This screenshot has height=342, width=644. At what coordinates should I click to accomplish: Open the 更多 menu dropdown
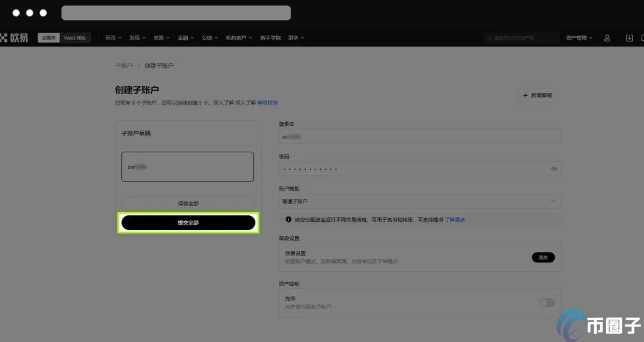click(295, 37)
